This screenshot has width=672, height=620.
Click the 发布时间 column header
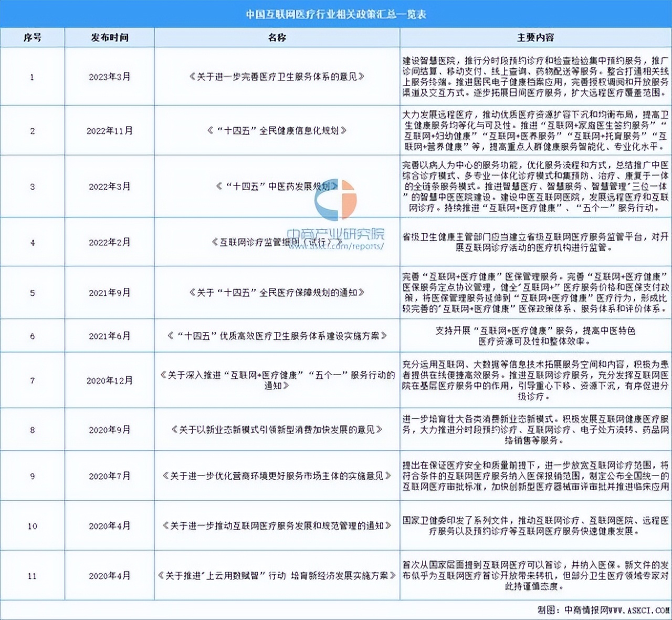[109, 38]
